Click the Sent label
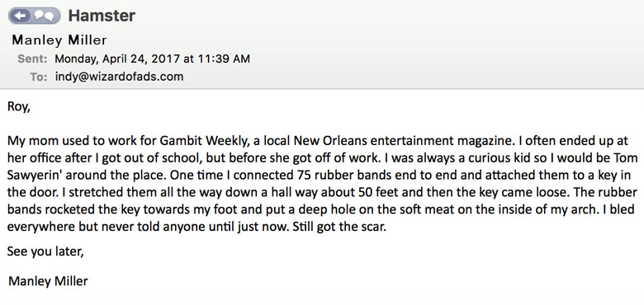The width and height of the screenshot is (644, 305). tap(32, 59)
